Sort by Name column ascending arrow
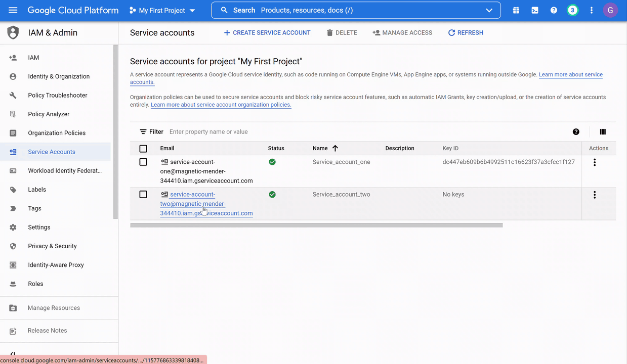 coord(335,148)
